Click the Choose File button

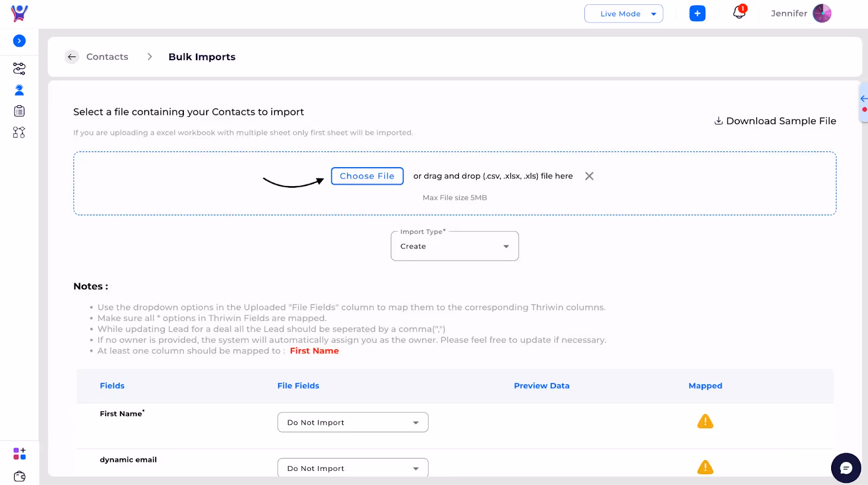coord(367,176)
